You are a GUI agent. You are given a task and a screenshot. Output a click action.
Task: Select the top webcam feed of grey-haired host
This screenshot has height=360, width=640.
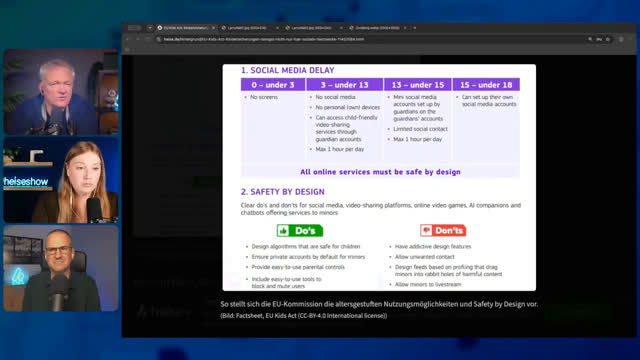pyautogui.click(x=61, y=92)
